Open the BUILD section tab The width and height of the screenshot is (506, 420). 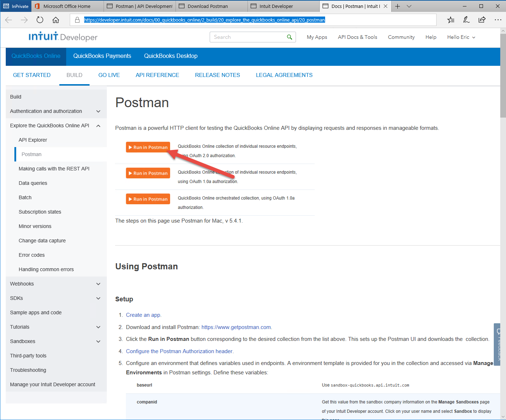click(x=74, y=75)
